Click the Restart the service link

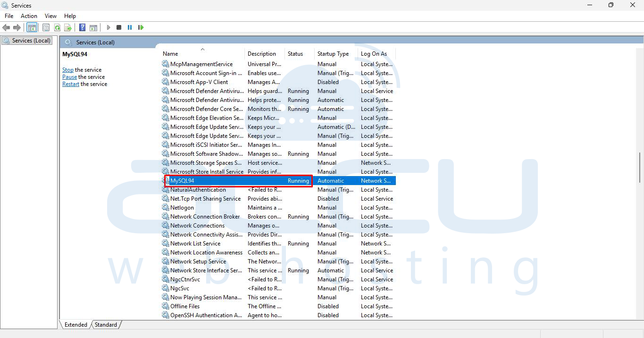71,84
